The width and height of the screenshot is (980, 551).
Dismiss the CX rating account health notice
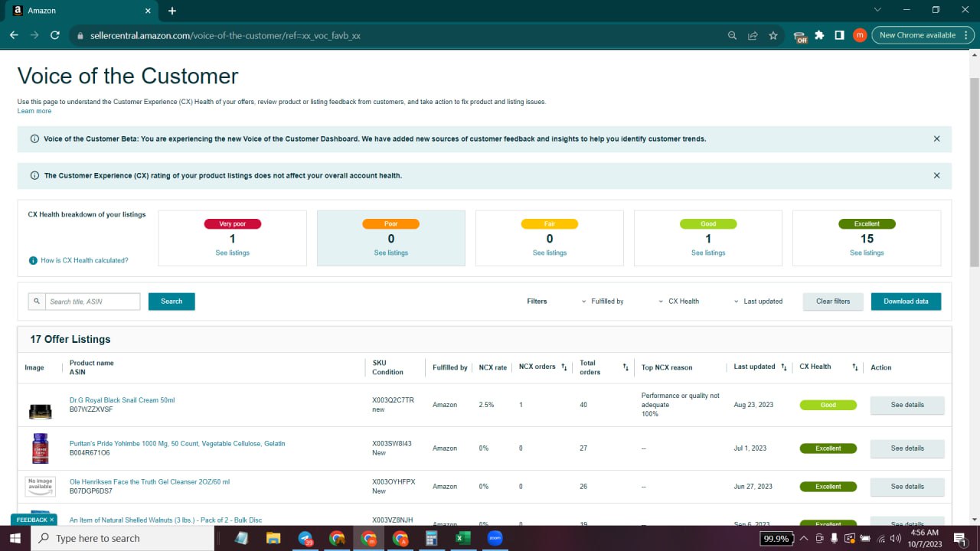[936, 175]
